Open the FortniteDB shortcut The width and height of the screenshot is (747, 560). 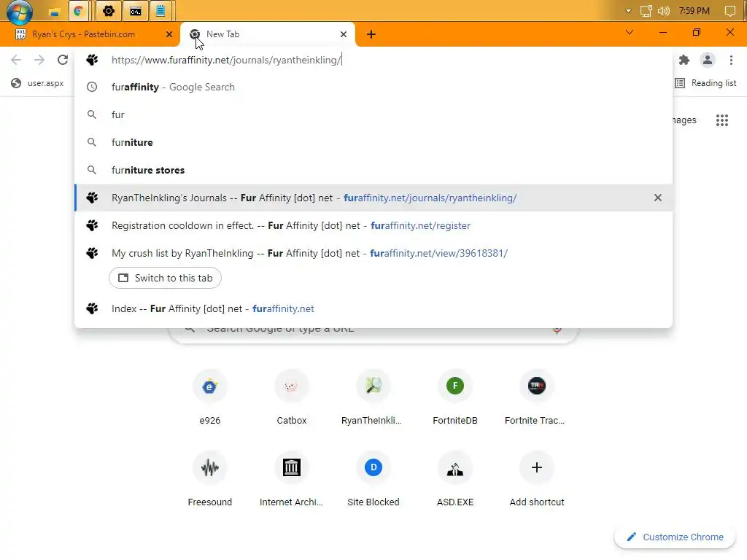455,398
